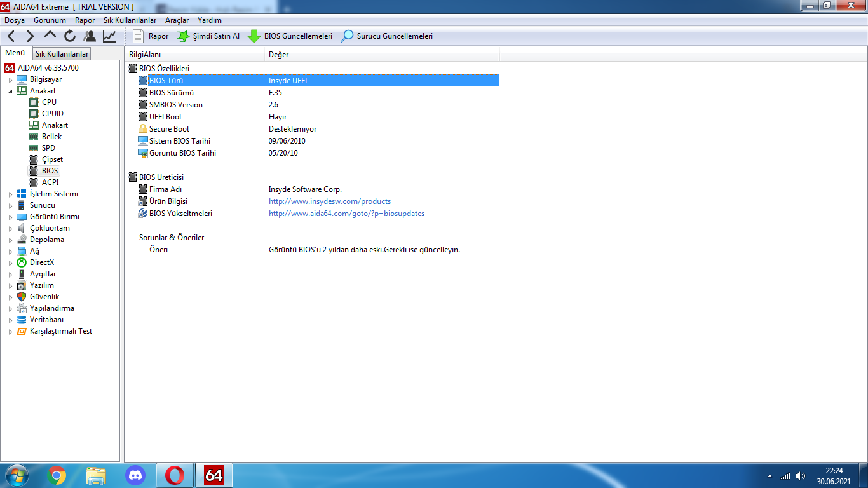Expand the Ağ tree node
Screen dimensions: 868x488
tap(10, 252)
